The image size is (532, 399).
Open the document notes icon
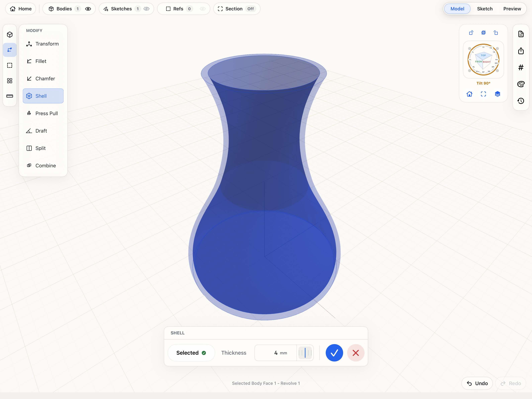pos(521,34)
